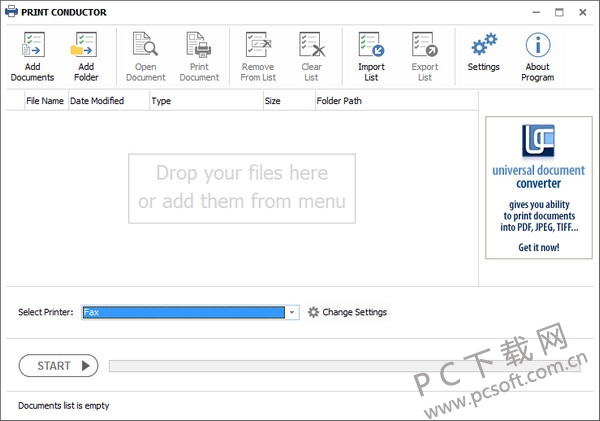600x421 pixels.
Task: Choose Remove From List icon
Action: tap(258, 44)
